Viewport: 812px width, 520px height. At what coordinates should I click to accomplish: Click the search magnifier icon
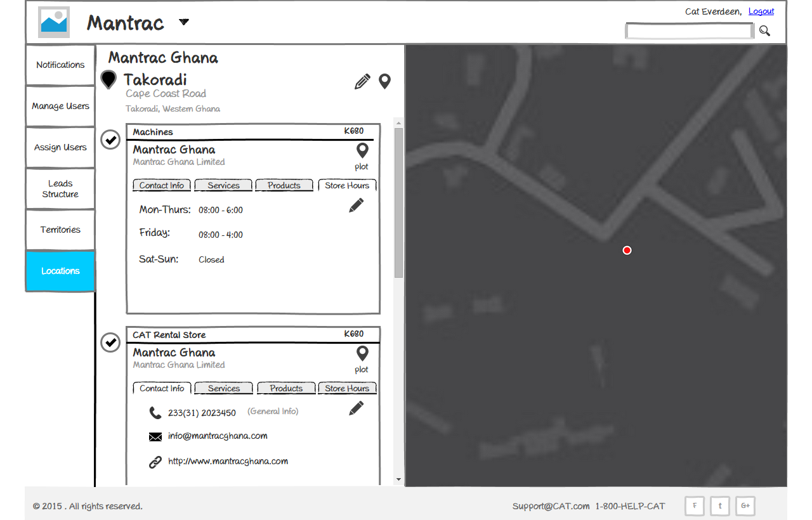pos(764,30)
